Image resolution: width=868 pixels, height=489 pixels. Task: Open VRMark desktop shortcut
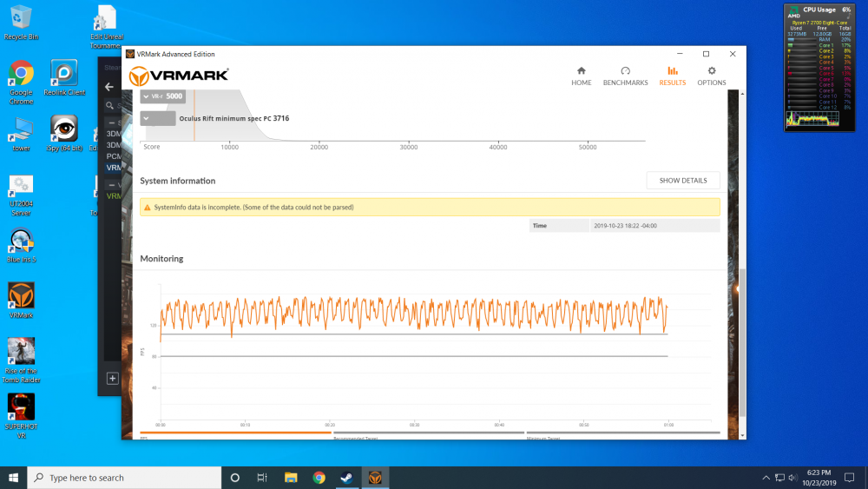click(21, 301)
